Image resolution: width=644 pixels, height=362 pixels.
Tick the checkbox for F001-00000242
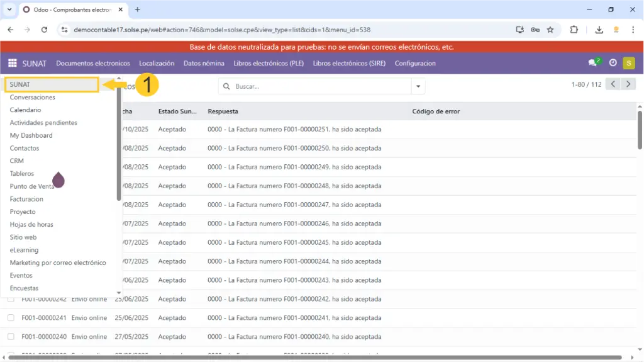(11, 299)
